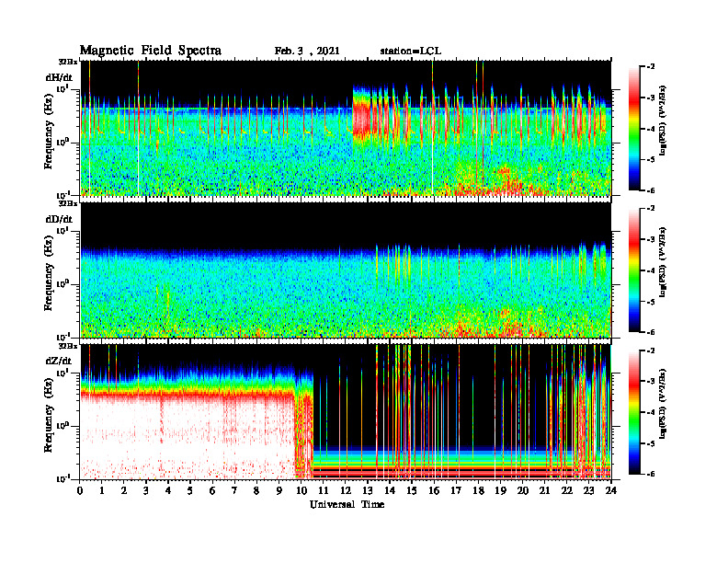Click the dZ/dt spectrogram plot
This screenshot has width=728, height=563.
pos(346,411)
